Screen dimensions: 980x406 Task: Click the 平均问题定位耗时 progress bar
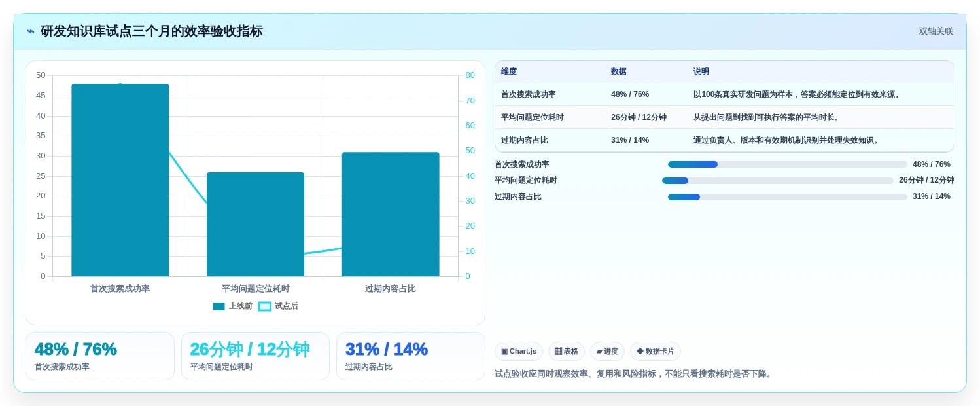778,181
